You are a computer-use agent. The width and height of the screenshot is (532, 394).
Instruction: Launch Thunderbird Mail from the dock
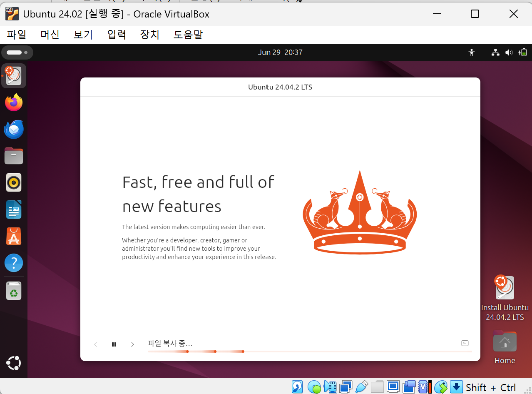coord(14,129)
